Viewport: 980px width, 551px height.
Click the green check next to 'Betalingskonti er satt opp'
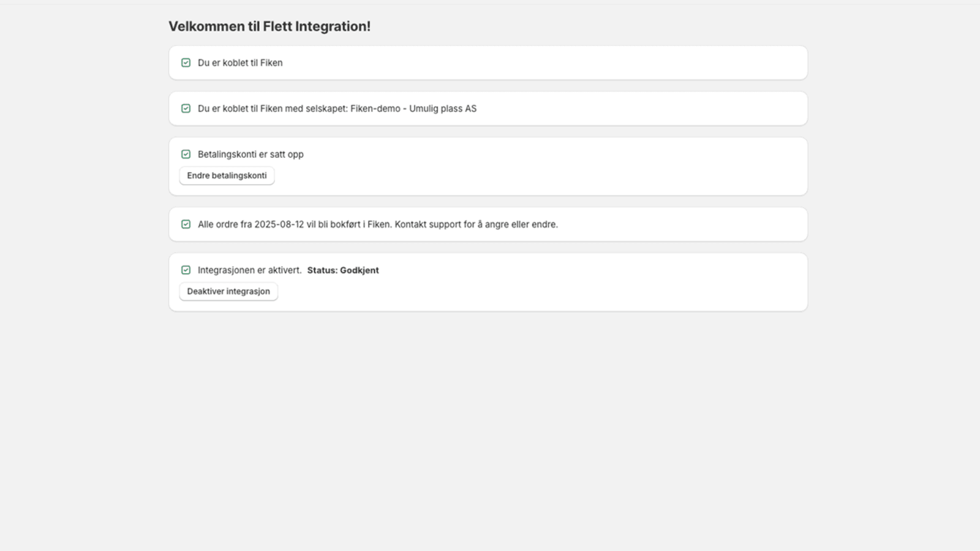(186, 154)
